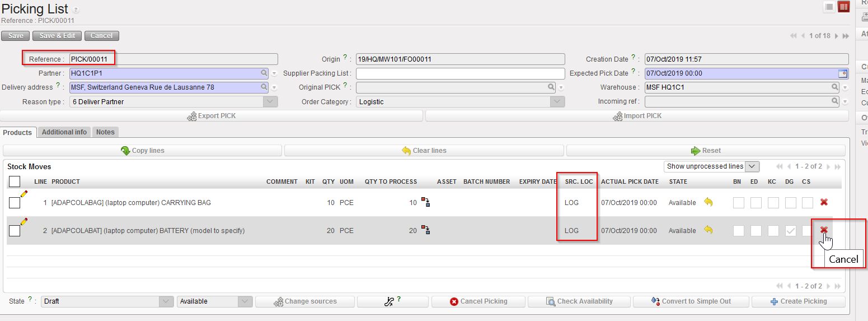Open the Reason type dropdown

(270, 102)
